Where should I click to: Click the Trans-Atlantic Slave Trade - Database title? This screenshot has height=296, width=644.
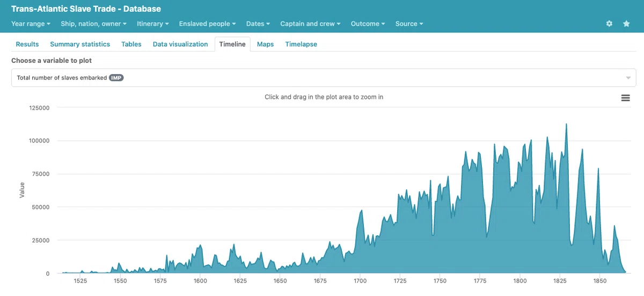point(86,9)
